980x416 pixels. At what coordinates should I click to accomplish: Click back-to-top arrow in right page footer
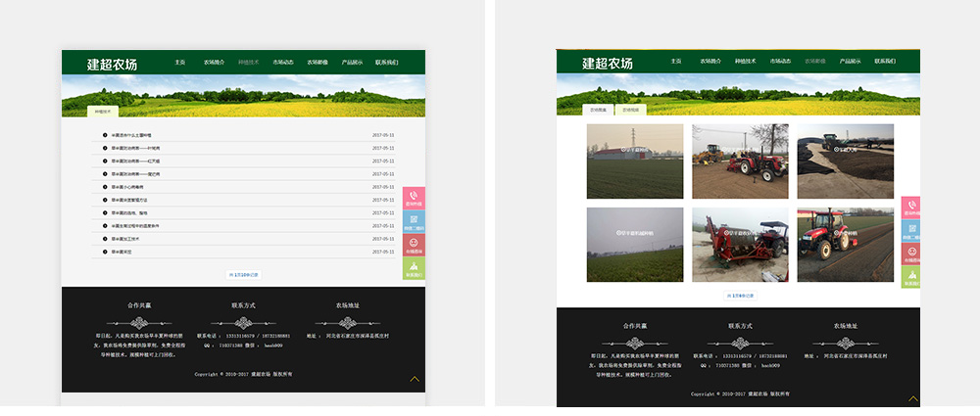tap(913, 398)
